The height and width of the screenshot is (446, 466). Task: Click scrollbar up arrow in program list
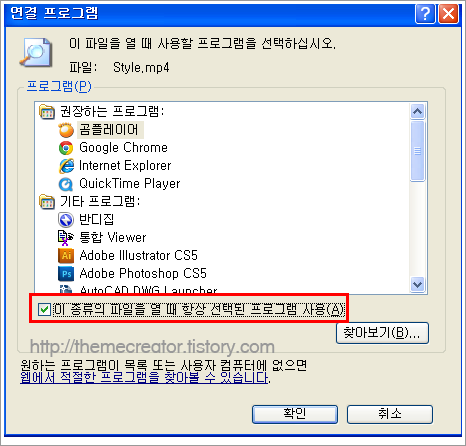tap(418, 111)
